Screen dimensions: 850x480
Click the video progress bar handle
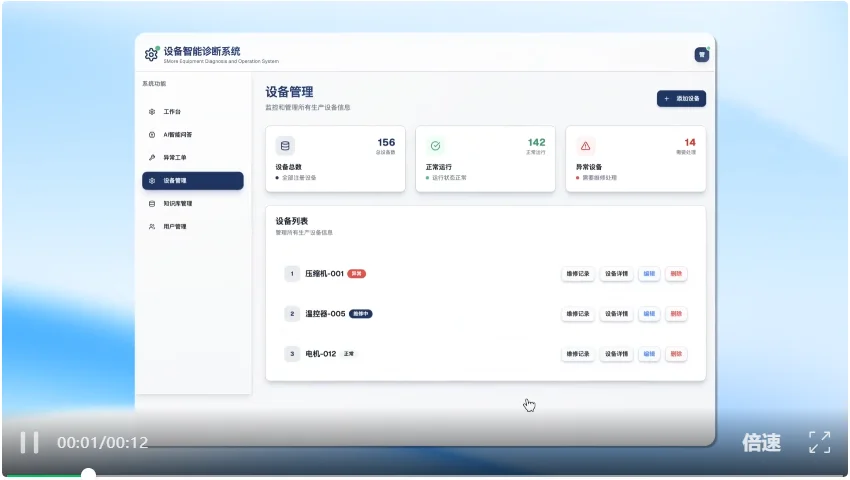tap(88, 474)
